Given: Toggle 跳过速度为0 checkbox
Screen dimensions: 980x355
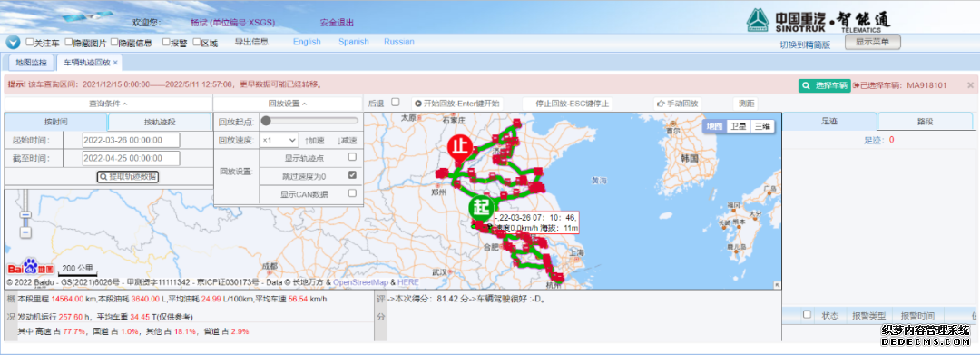Looking at the screenshot, I should point(352,175).
